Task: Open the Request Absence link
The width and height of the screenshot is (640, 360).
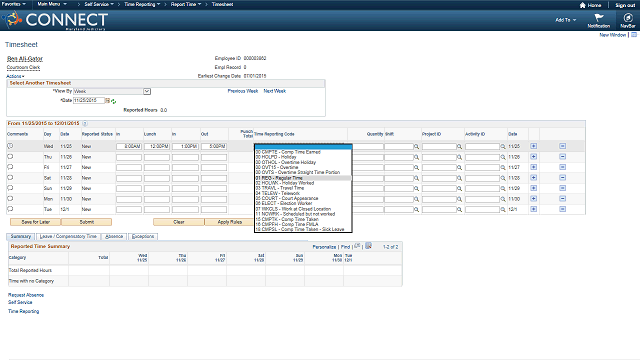Action: (x=26, y=295)
